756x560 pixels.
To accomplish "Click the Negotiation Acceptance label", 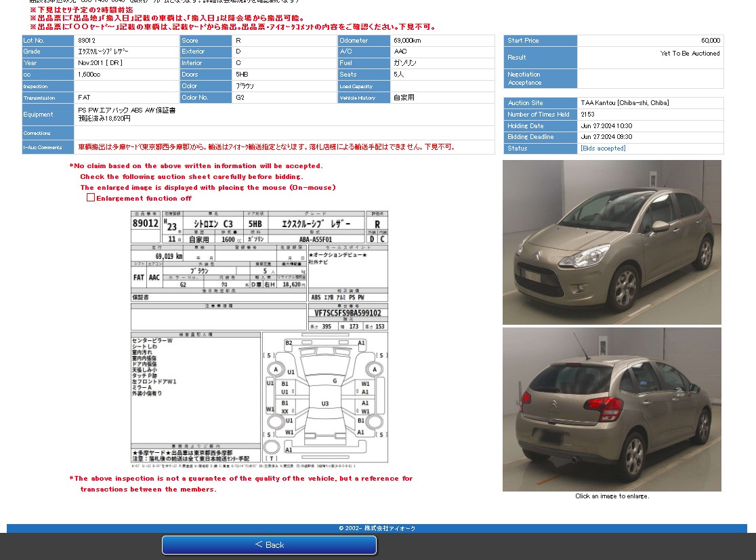I will click(x=540, y=79).
